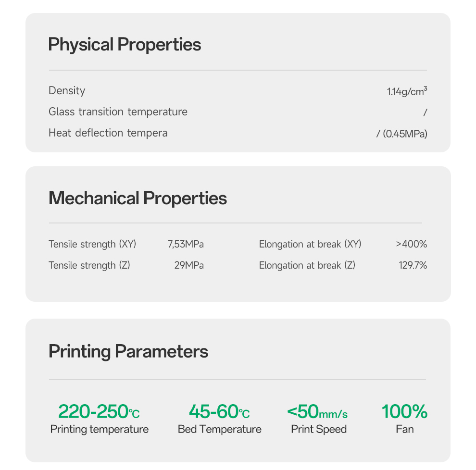
Task: Click the Printing Parameters heading
Action: coord(128,351)
